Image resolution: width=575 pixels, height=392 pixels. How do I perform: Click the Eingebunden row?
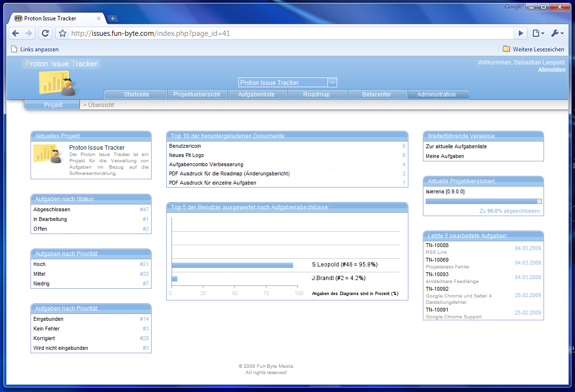[x=91, y=319]
